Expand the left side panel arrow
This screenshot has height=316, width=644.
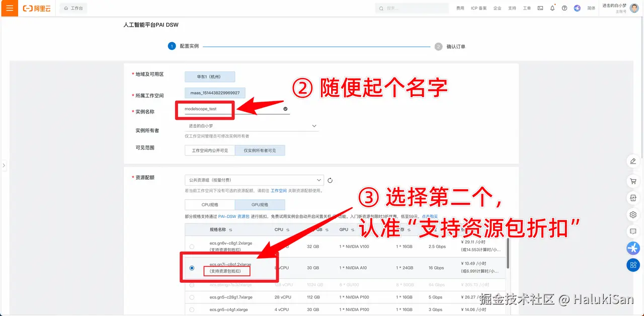4,165
